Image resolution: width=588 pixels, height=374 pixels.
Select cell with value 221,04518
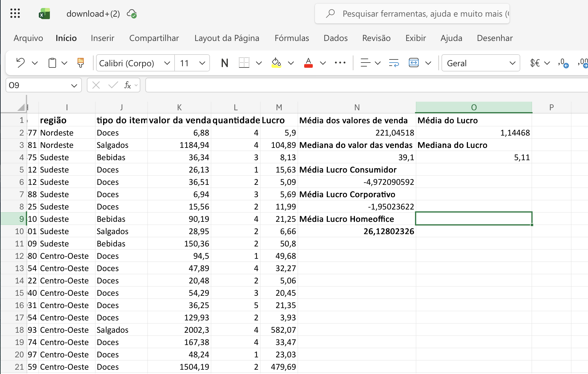click(x=357, y=132)
